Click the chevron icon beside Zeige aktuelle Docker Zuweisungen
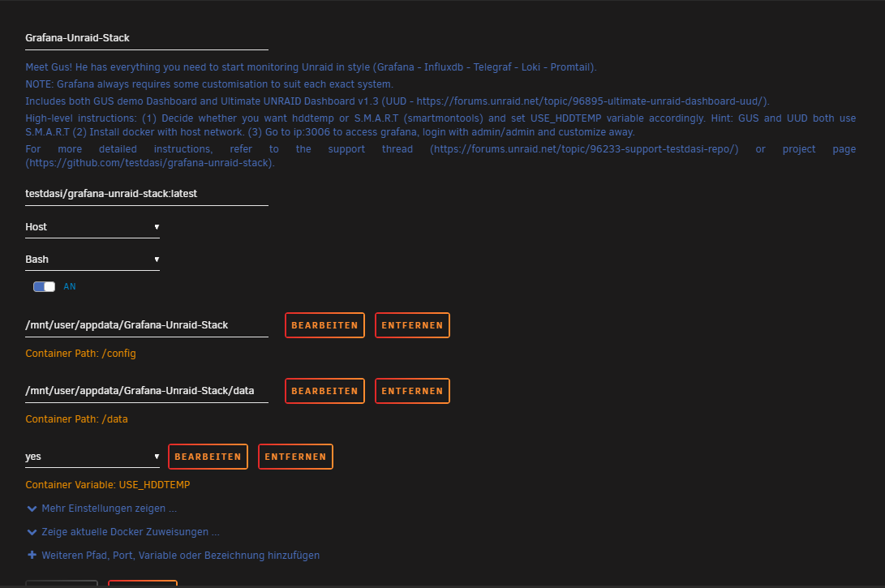885x588 pixels. click(32, 533)
